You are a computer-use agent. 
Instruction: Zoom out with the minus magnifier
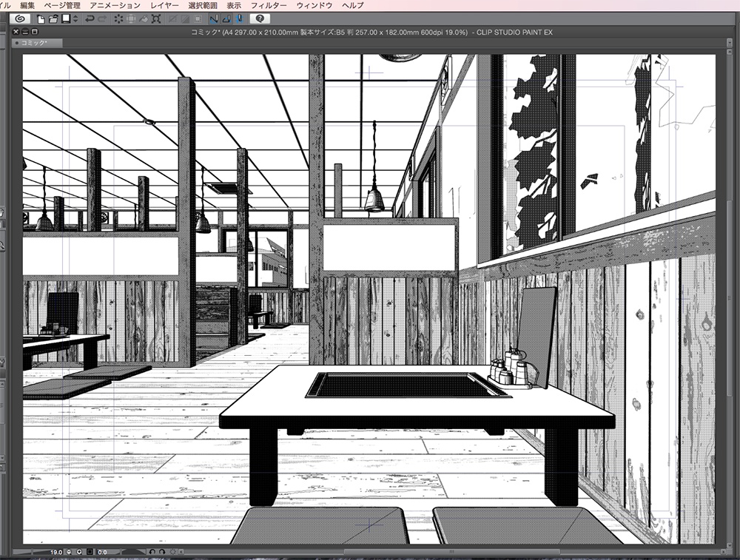[x=69, y=552]
